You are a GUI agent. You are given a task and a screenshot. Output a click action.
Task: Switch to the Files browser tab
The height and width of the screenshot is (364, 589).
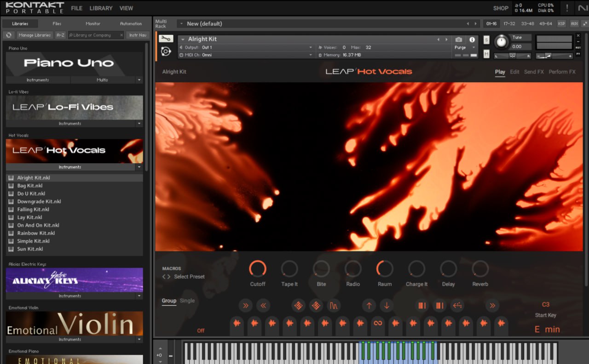pyautogui.click(x=57, y=23)
